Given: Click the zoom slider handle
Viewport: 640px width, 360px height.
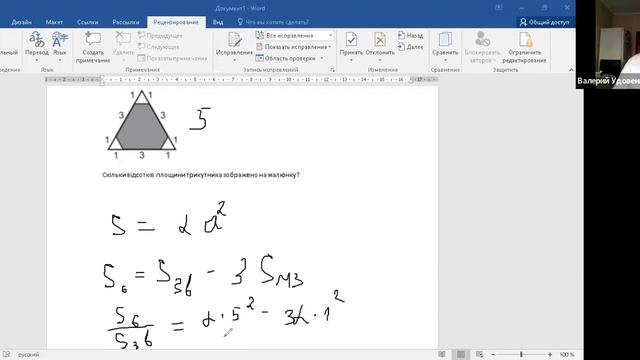Looking at the screenshot, I should click(521, 355).
